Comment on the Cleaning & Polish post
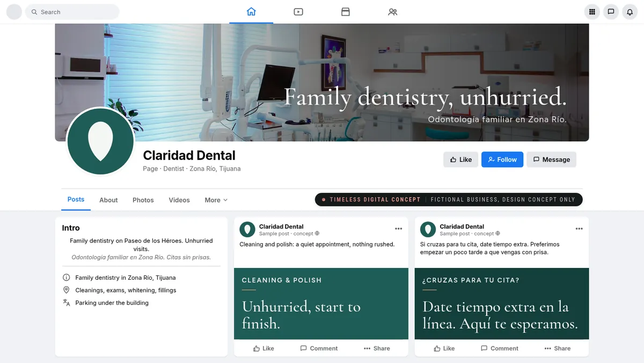Image resolution: width=644 pixels, height=363 pixels. click(x=319, y=349)
